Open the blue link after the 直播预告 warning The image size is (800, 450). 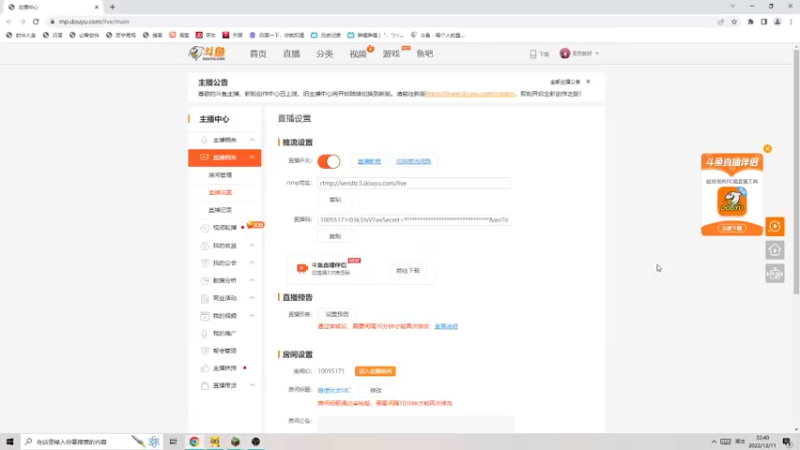click(446, 326)
